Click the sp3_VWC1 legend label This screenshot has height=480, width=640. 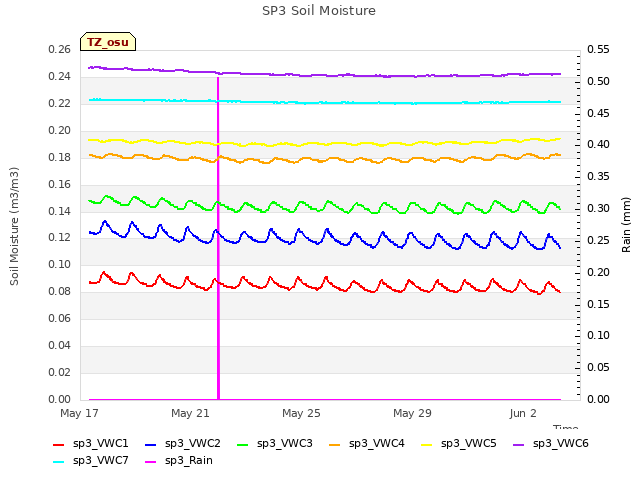click(x=100, y=443)
